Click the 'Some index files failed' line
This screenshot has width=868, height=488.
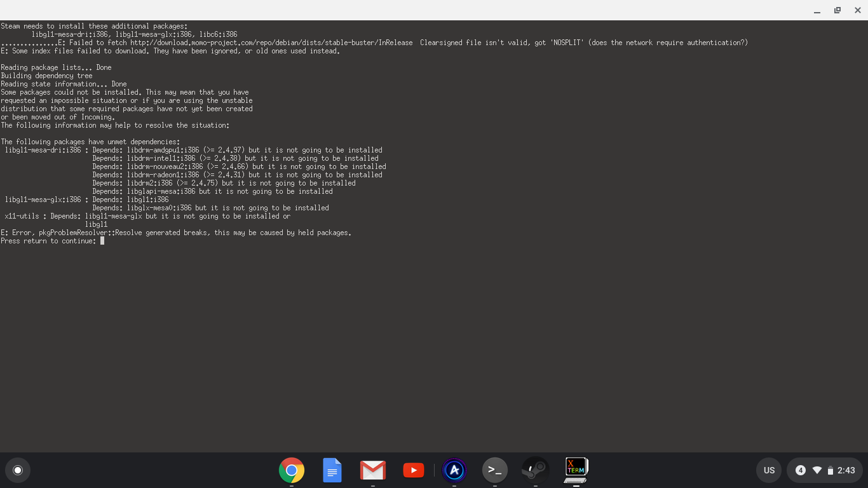pyautogui.click(x=170, y=51)
